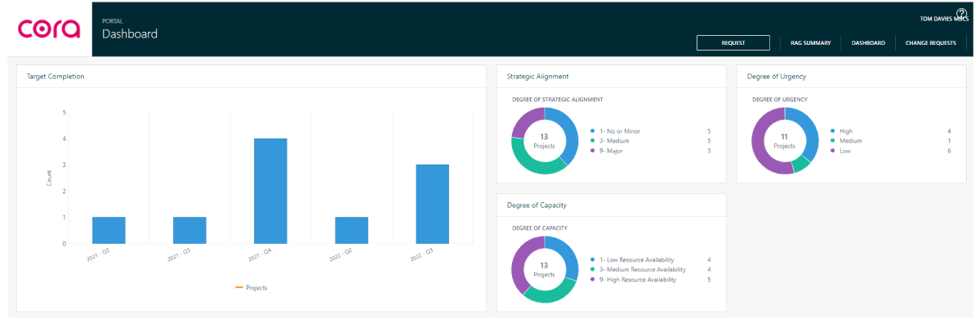The height and width of the screenshot is (318, 980).
Task: Toggle the Medium urgency legend dot
Action: click(832, 141)
